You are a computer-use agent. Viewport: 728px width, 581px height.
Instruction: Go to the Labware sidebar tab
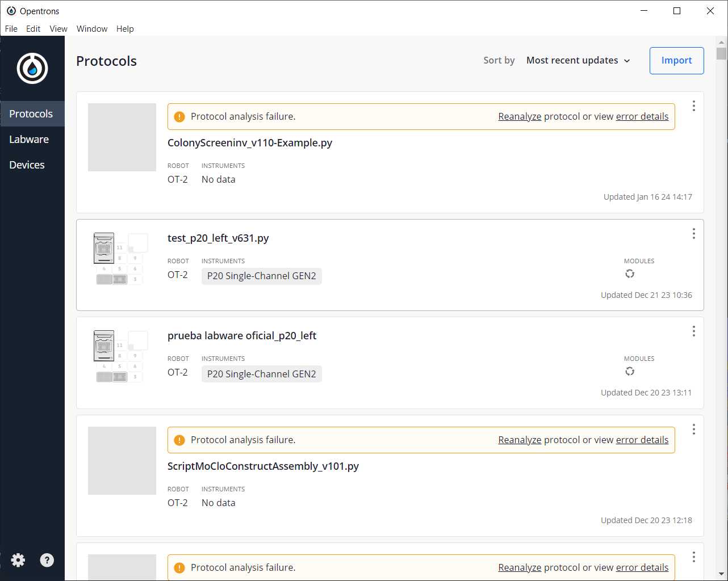coord(32,140)
